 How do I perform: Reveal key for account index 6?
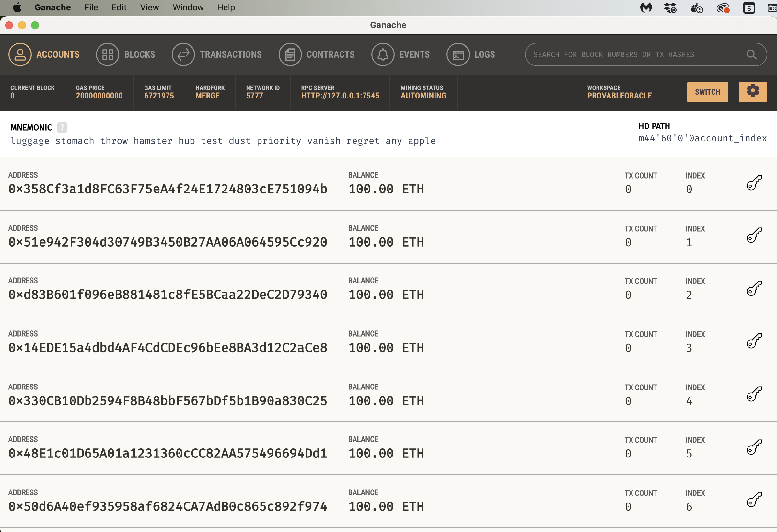[754, 500]
